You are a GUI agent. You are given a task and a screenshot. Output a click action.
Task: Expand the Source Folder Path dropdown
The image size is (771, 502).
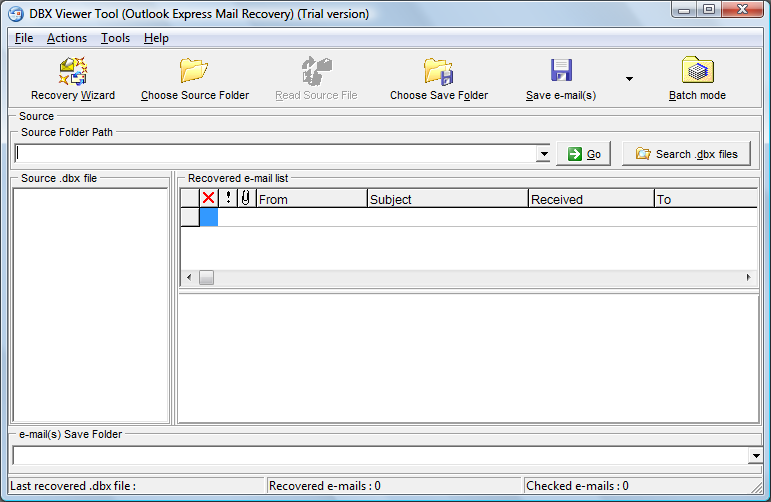click(543, 154)
